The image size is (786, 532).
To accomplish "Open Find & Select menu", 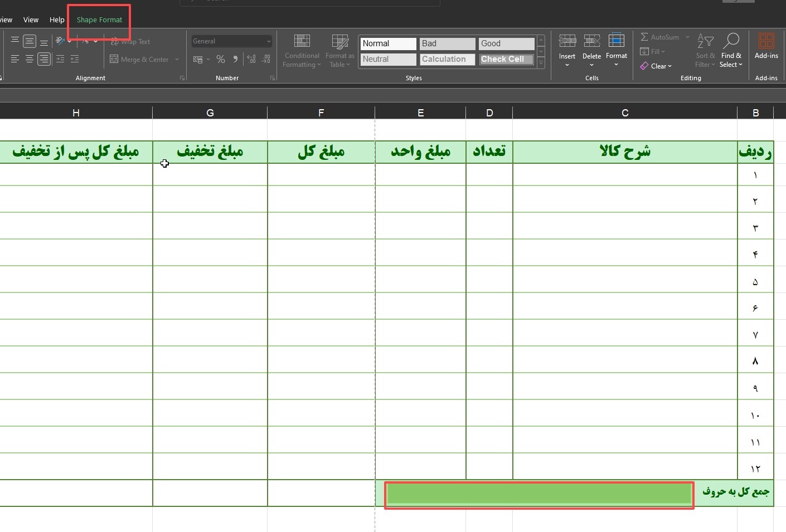I will [x=731, y=51].
